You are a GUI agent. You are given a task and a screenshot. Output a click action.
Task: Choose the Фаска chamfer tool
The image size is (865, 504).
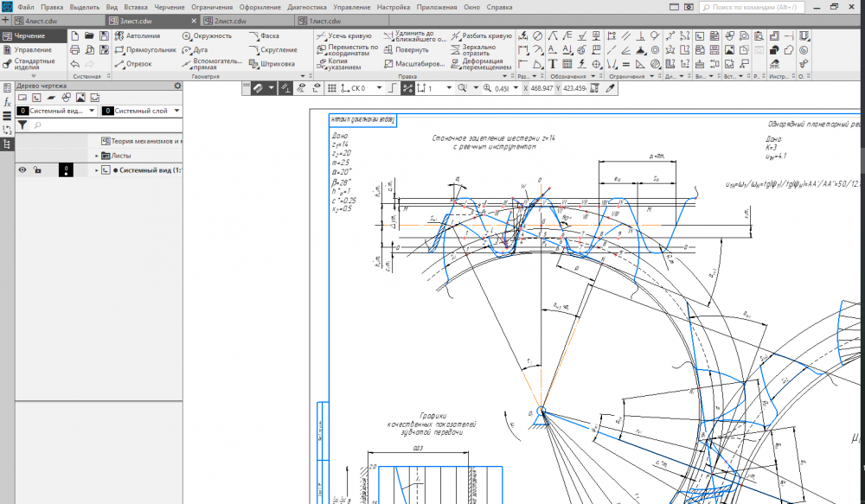pos(265,36)
